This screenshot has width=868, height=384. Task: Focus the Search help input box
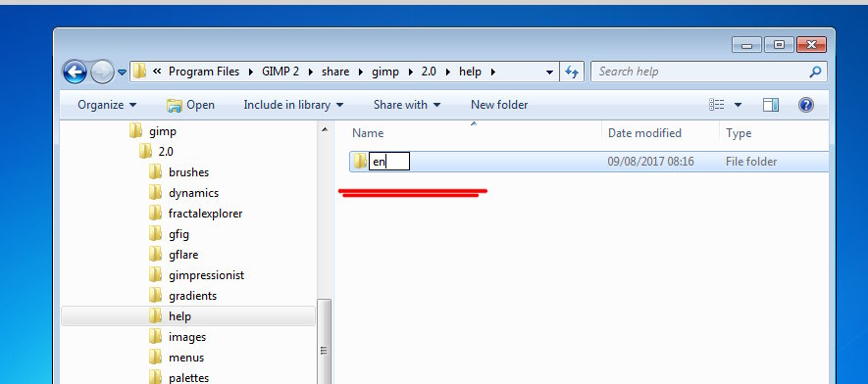701,72
